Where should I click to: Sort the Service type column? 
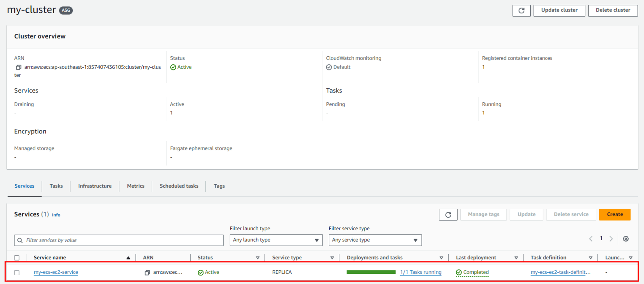pos(332,258)
